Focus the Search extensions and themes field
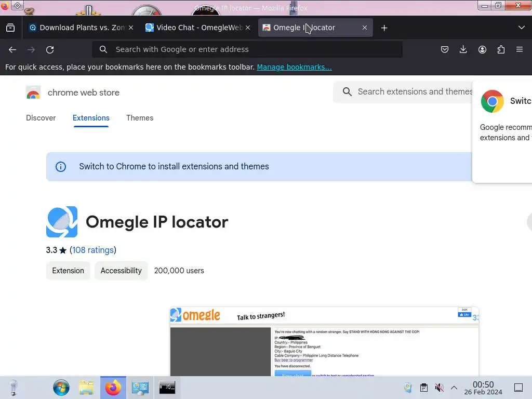Screen dimensions: 532x399 (x=403, y=91)
